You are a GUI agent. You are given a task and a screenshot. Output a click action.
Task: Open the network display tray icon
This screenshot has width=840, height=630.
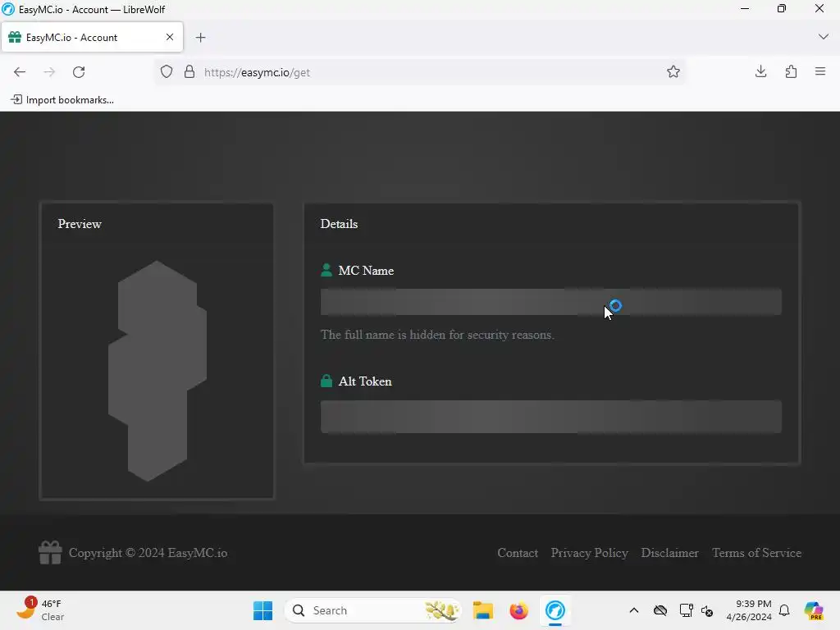pyautogui.click(x=687, y=610)
